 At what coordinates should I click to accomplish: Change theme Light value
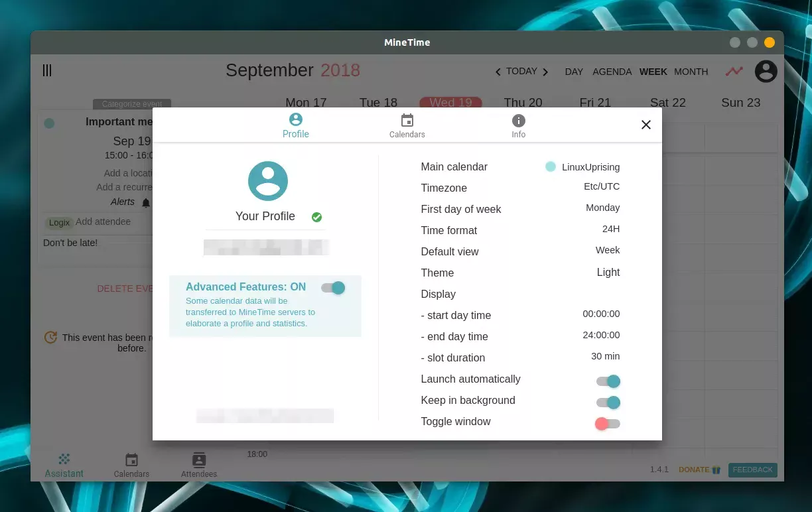608,272
